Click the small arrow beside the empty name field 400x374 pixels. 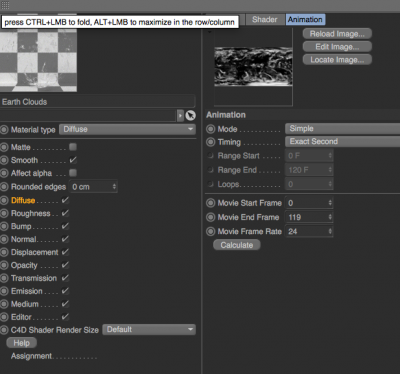[180, 116]
